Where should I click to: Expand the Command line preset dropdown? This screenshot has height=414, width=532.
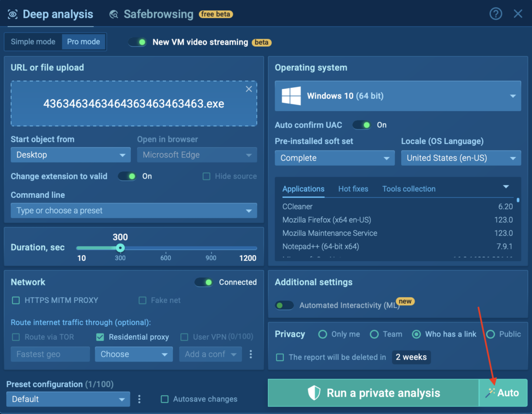(134, 210)
